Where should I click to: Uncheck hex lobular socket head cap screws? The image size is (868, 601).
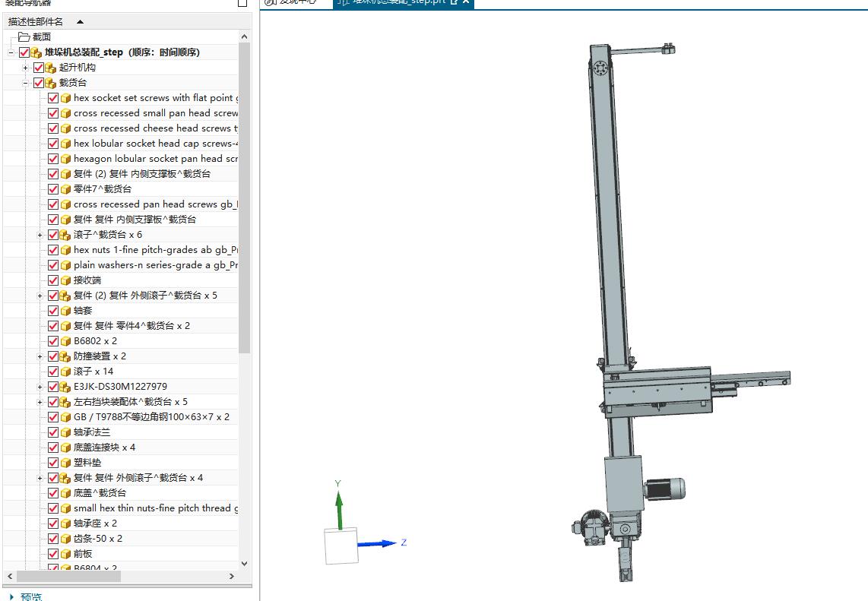pyautogui.click(x=53, y=144)
